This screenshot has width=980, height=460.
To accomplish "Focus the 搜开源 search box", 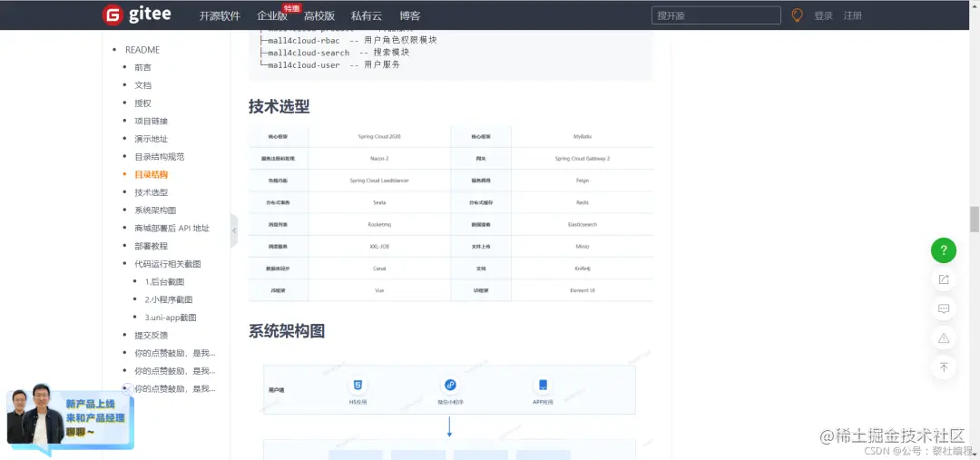I will 716,15.
